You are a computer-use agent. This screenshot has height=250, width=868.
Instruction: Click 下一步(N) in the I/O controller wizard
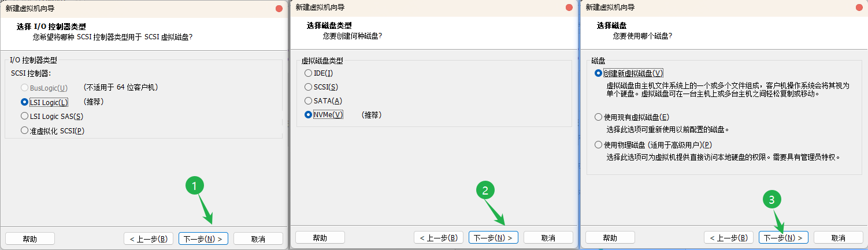(x=203, y=238)
